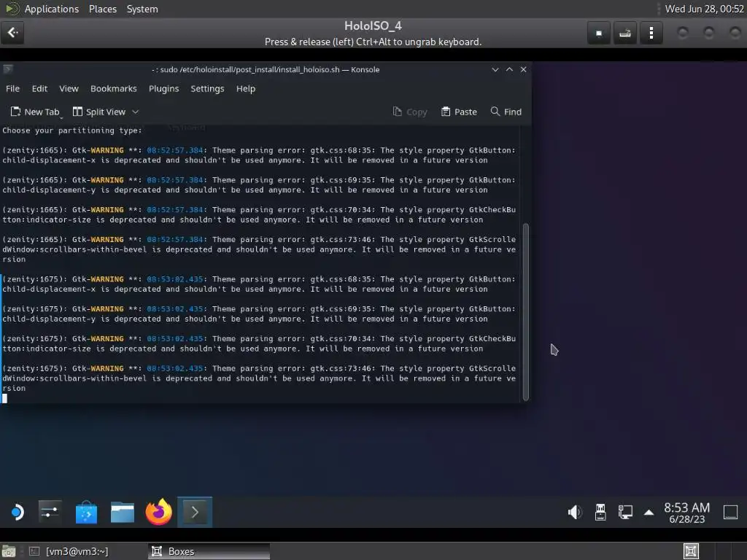Open the removable devices tray icon
The height and width of the screenshot is (560, 747).
point(600,513)
